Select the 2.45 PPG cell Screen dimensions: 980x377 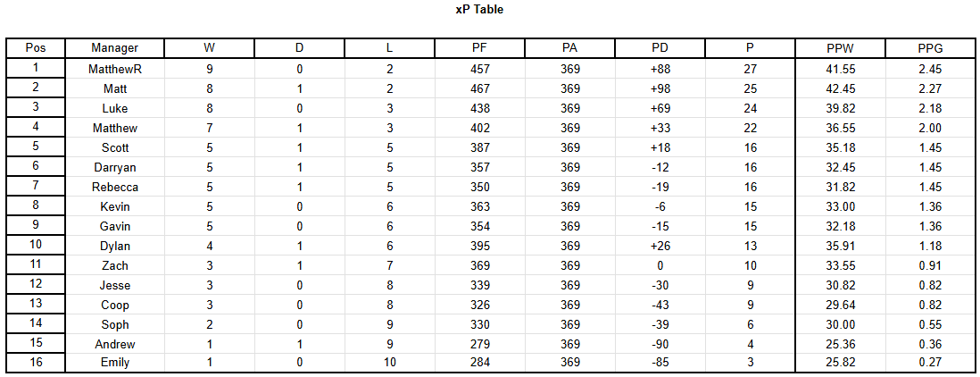click(x=930, y=69)
